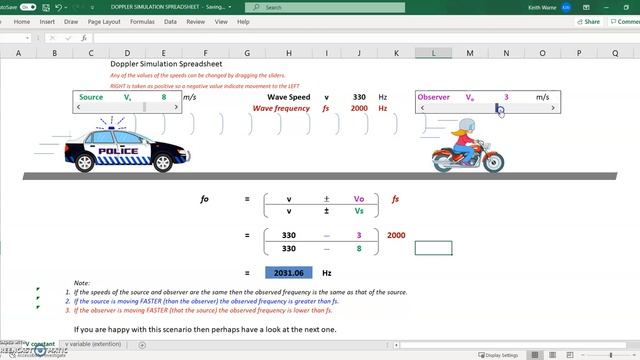Click the New Sheet plus icon
Viewport: 640px width, 360px height.
tap(142, 345)
